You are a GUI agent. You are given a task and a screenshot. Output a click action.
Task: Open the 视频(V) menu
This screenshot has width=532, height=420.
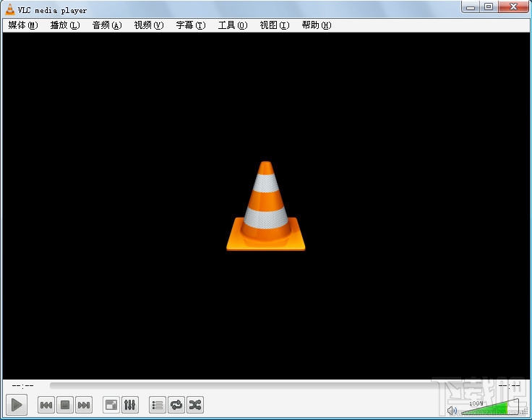pyautogui.click(x=149, y=25)
